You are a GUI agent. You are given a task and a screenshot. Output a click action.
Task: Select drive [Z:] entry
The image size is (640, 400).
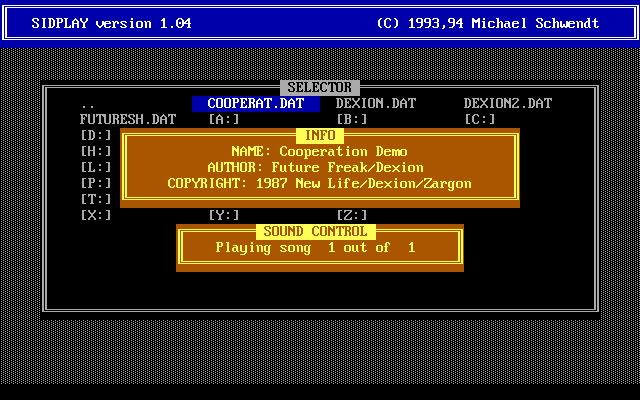352,215
